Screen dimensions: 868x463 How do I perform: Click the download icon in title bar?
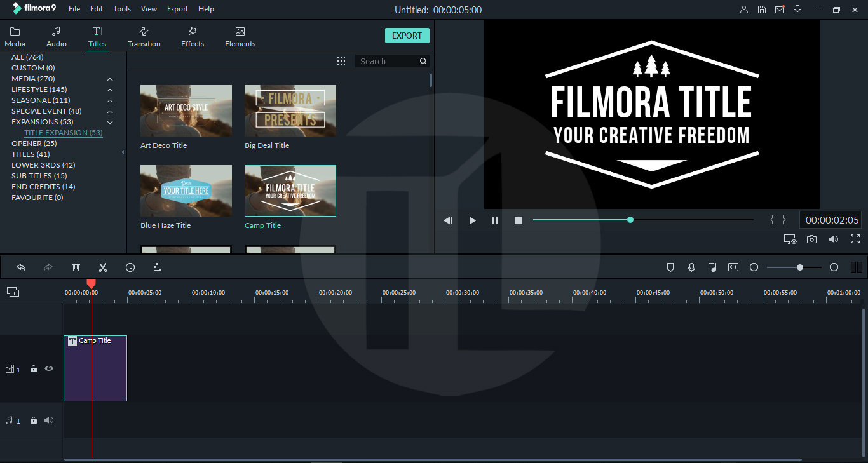(797, 10)
